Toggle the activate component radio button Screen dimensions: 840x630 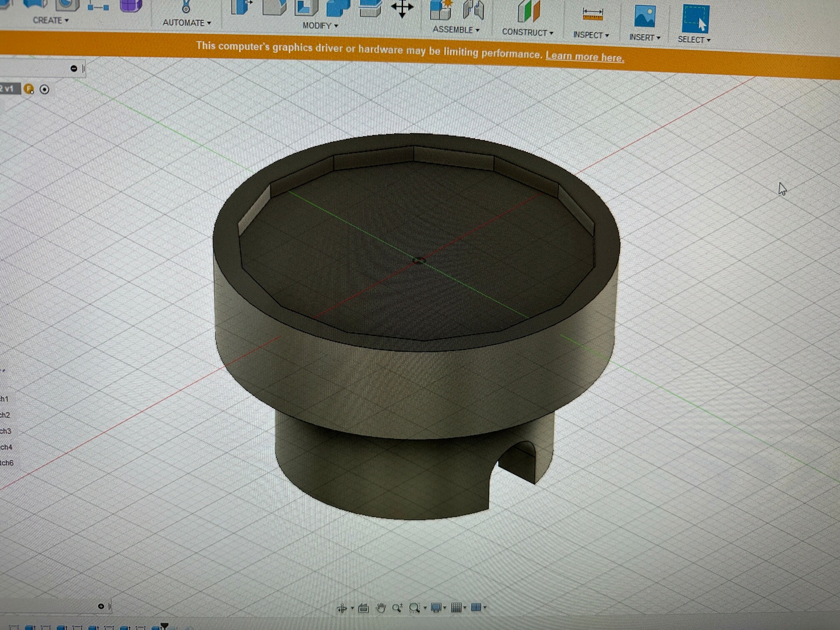tap(44, 90)
